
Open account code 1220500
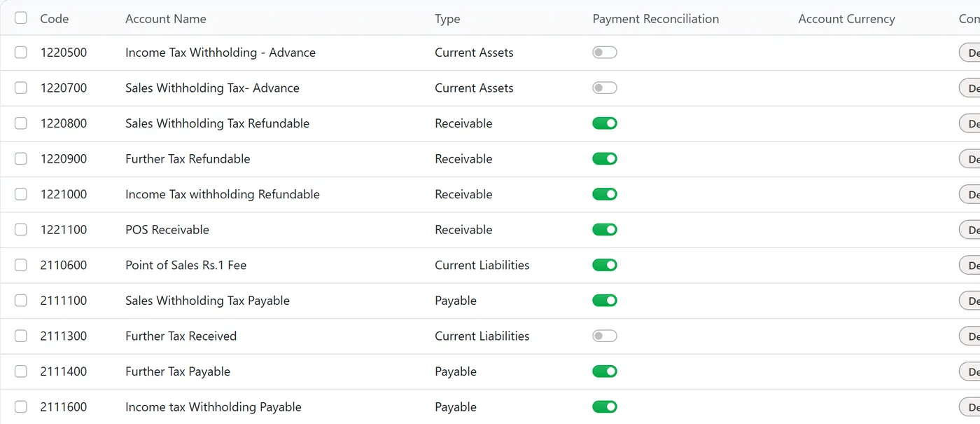tap(64, 53)
